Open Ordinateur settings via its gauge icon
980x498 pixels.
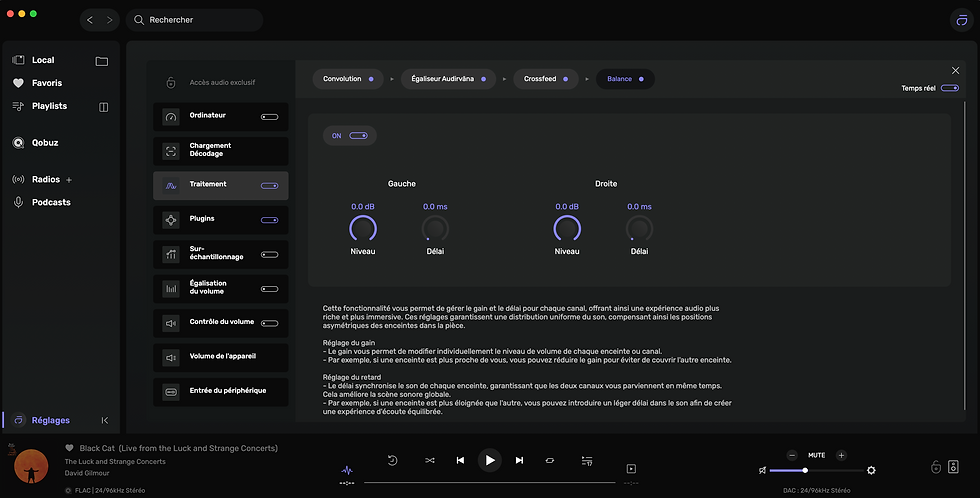(171, 117)
